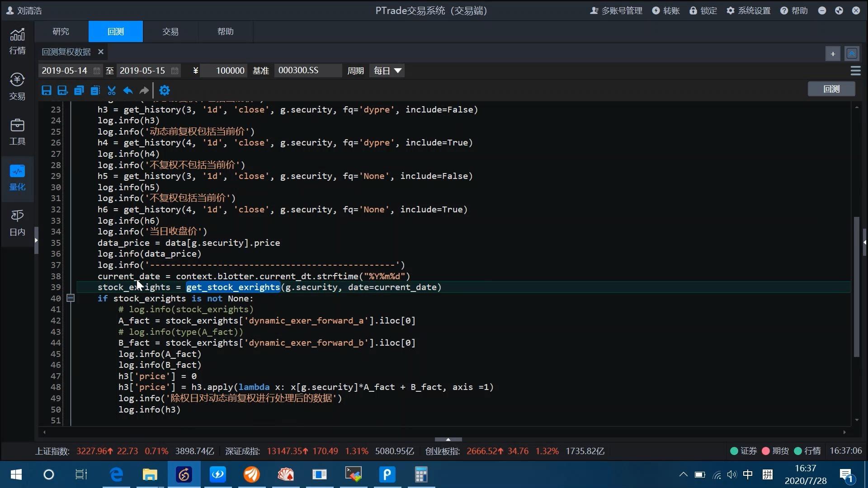The width and height of the screenshot is (868, 488).
Task: Click the 证券 connection status indicator
Action: coord(744,451)
